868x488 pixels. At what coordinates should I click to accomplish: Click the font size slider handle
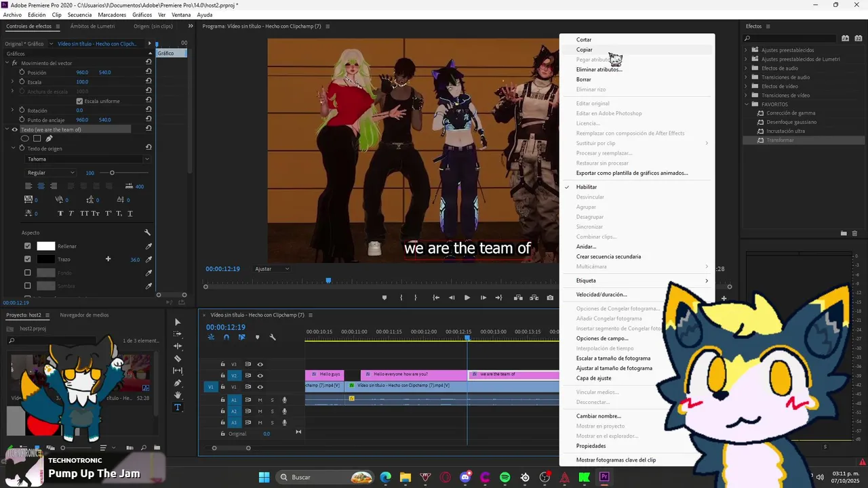pos(112,173)
